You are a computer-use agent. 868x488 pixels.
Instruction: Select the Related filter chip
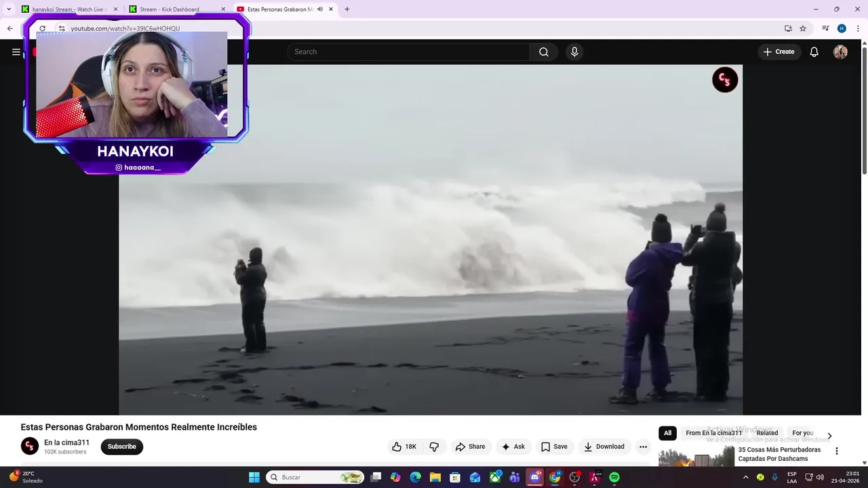coord(767,433)
